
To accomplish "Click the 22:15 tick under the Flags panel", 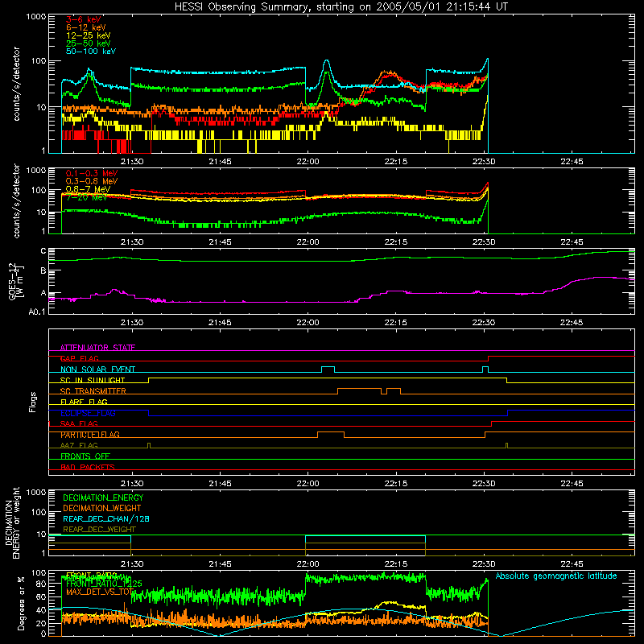I will [396, 484].
